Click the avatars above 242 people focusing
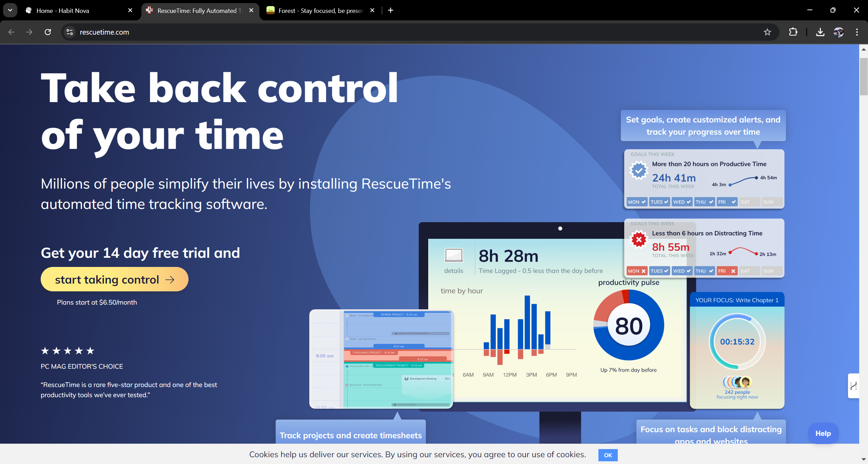 (737, 382)
